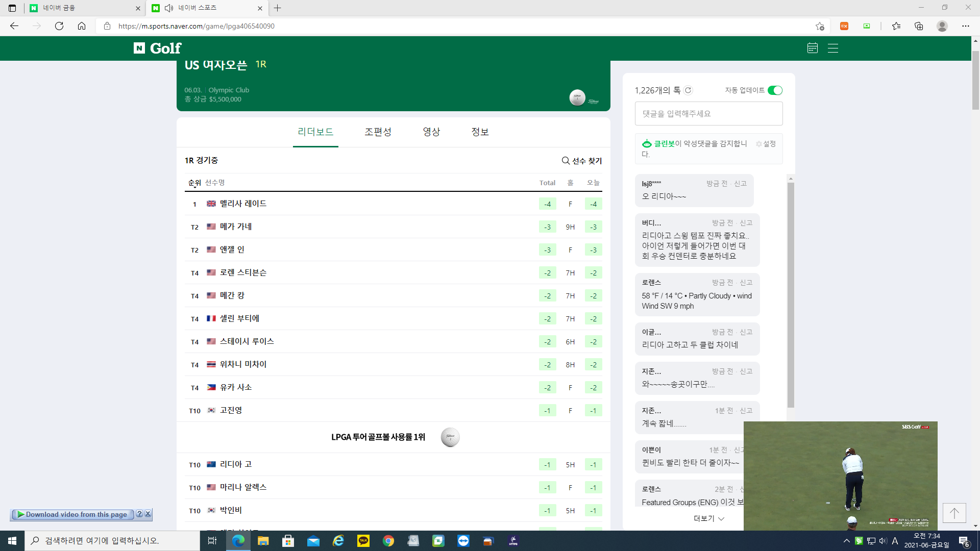Click the green extension icon in toolbar

pyautogui.click(x=867, y=26)
